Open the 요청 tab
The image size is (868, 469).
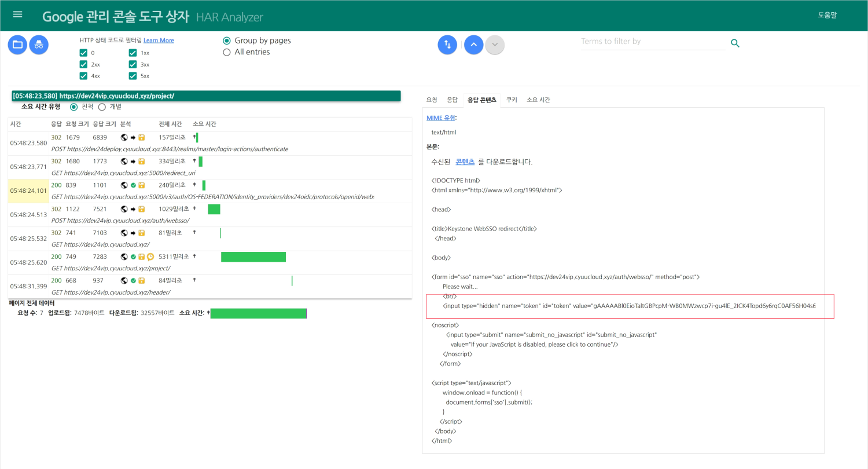coord(432,100)
